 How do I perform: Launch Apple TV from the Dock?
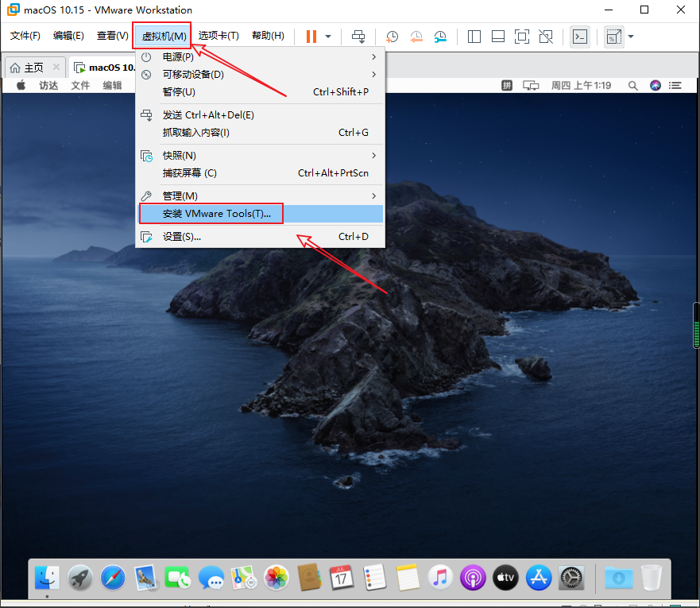tap(505, 578)
